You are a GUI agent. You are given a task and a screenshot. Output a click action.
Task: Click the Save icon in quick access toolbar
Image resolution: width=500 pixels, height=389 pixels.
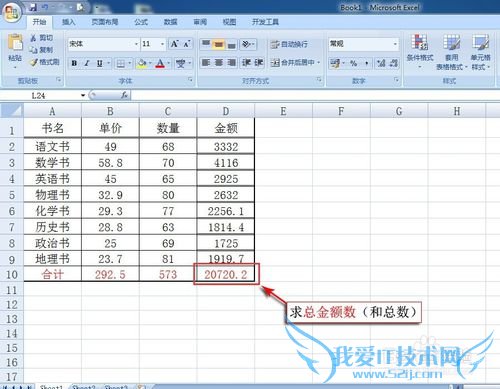point(33,7)
